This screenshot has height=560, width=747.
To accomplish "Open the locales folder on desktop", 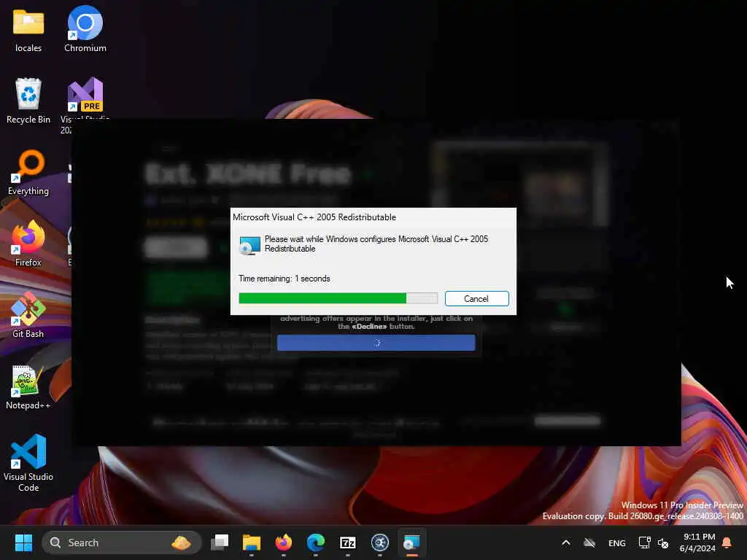I will click(28, 31).
